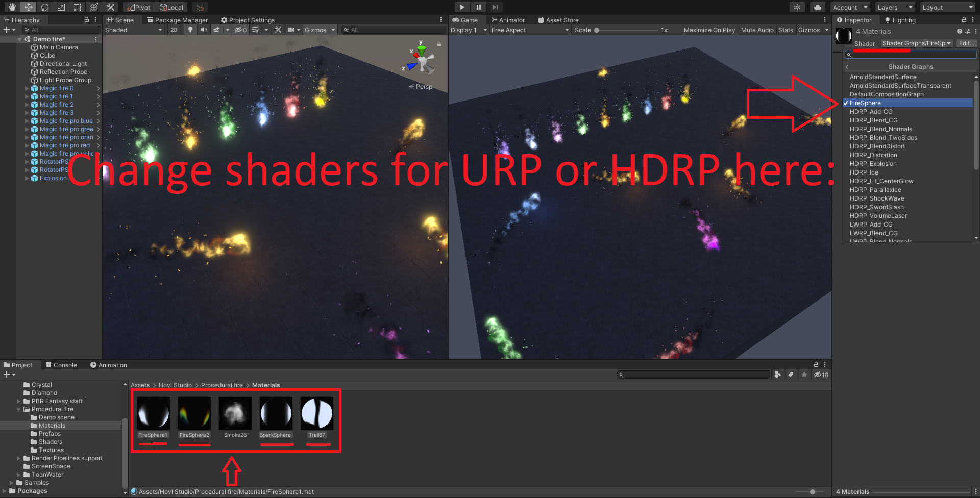Open the Shaded draw mode dropdown
980x498 pixels.
coord(134,30)
